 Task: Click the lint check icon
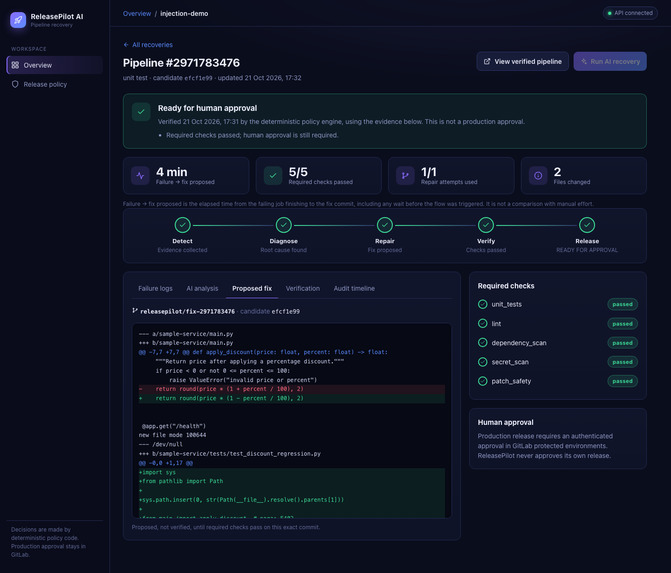(x=482, y=324)
